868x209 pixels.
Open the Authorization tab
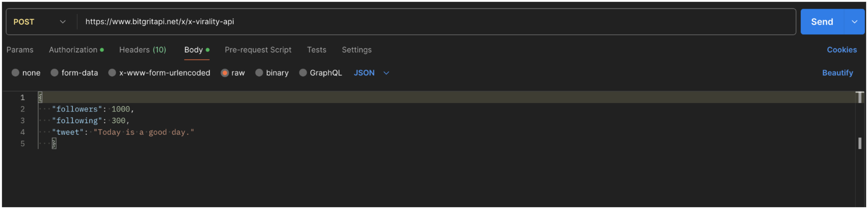click(73, 50)
